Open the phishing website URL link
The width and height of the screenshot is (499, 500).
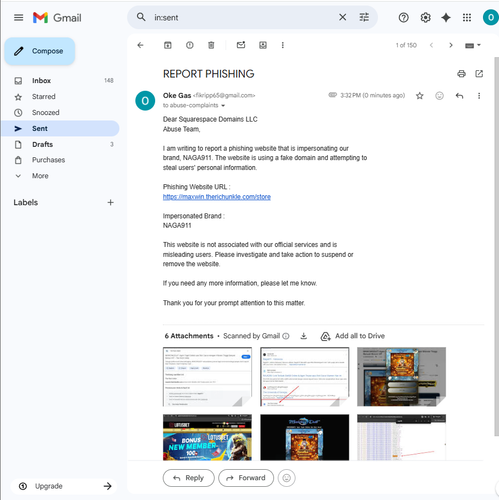(217, 197)
